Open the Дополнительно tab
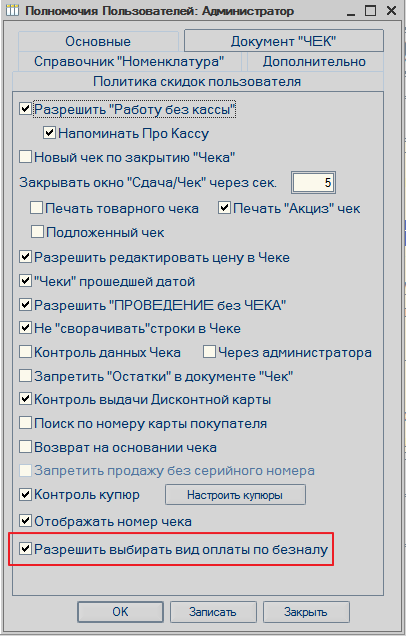 [x=314, y=62]
